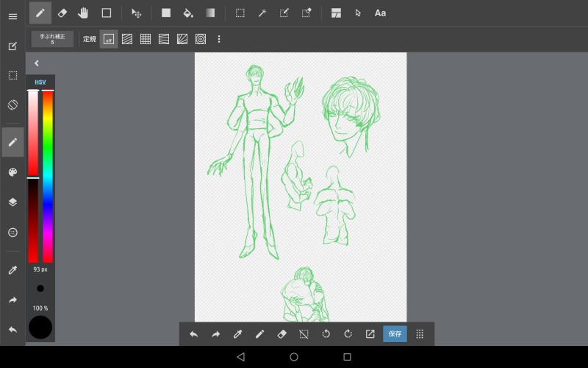Viewport: 588px width, 368px height.
Task: Open the three-dot ruler options menu
Action: (x=218, y=39)
